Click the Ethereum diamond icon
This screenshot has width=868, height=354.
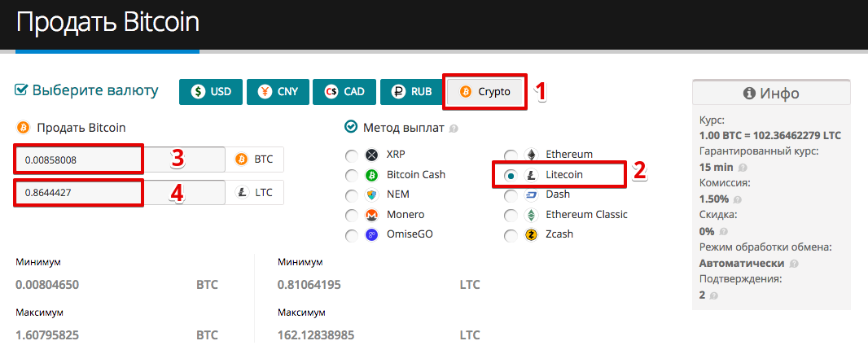(x=531, y=155)
